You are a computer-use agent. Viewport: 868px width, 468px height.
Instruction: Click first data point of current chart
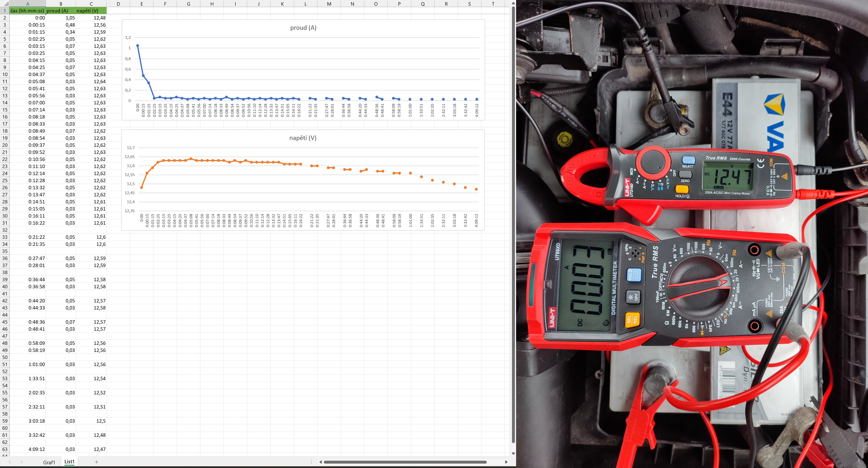pyautogui.click(x=137, y=45)
